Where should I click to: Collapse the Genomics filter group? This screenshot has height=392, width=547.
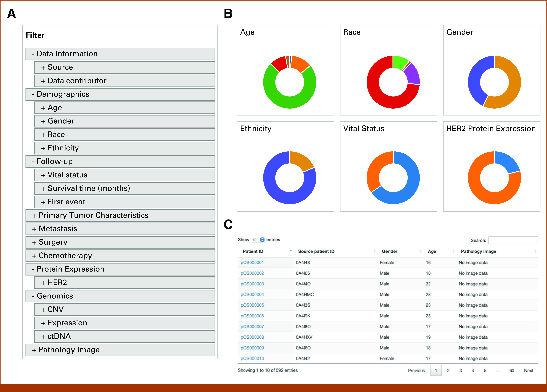click(x=120, y=296)
